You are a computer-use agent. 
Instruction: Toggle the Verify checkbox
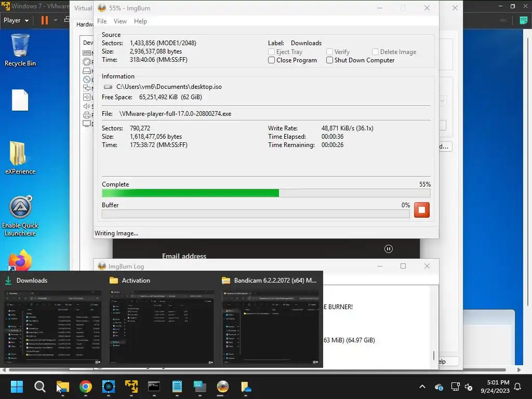329,51
